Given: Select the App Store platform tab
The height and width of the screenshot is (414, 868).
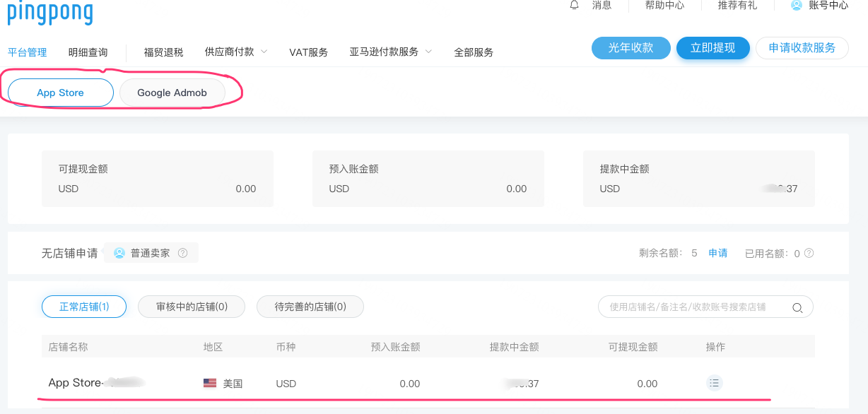Looking at the screenshot, I should click(61, 93).
